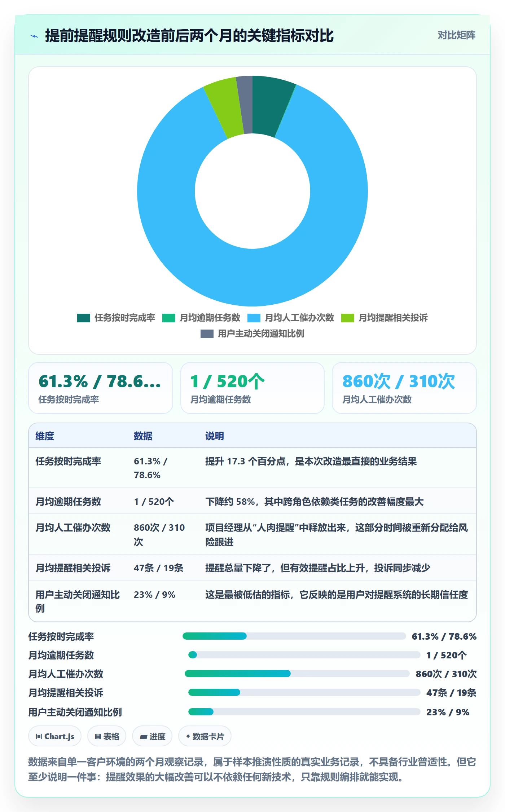Select the 数据卡片 tag chip
505x812 pixels.
point(205,736)
